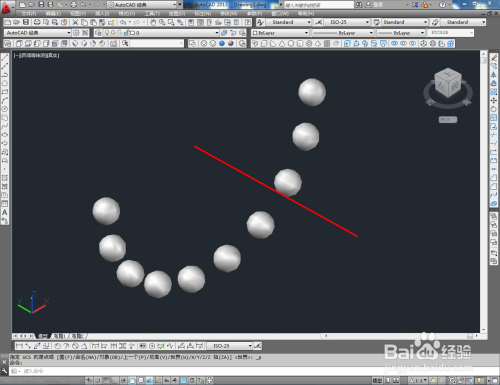Open the text style Standard dropdown
500x385 pixels.
click(289, 22)
